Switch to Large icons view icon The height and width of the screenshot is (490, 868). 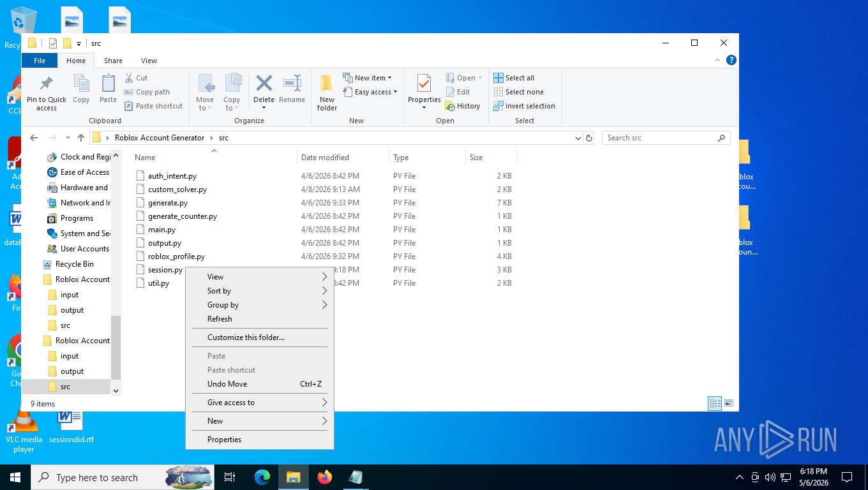729,403
